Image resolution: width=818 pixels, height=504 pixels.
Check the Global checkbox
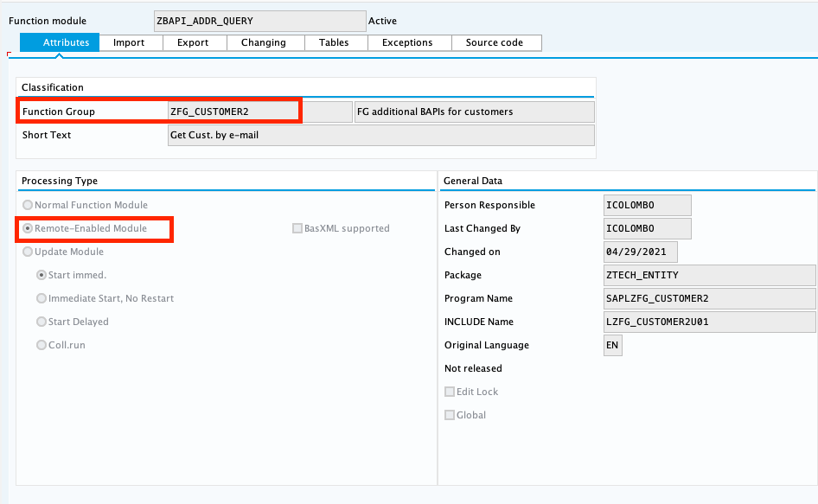point(450,415)
